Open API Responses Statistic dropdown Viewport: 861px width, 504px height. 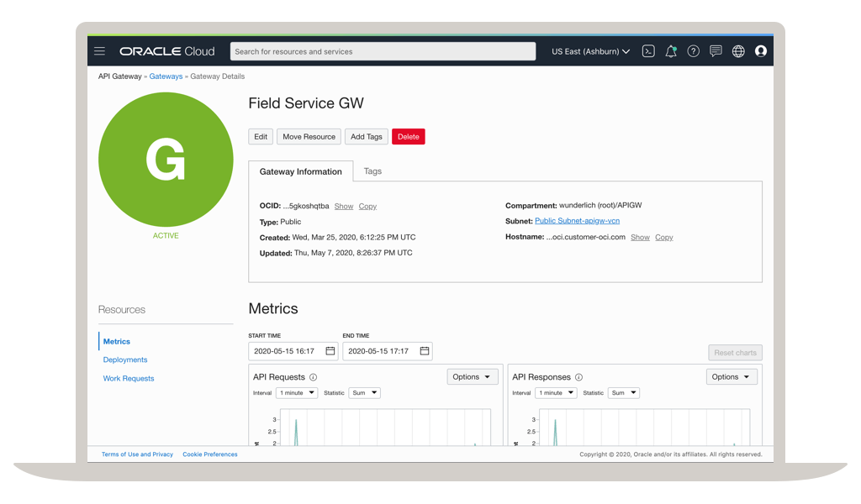[623, 392]
